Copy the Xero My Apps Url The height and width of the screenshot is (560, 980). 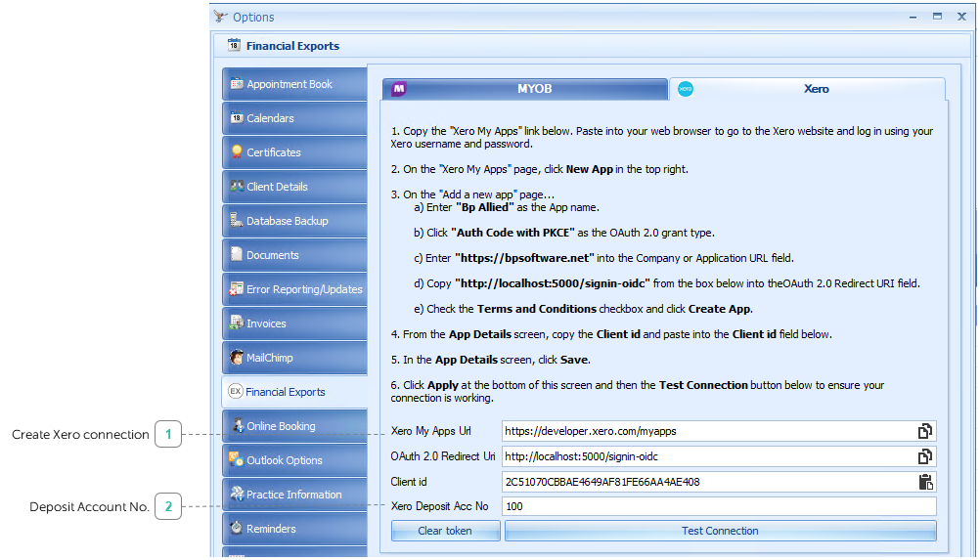[x=925, y=431]
